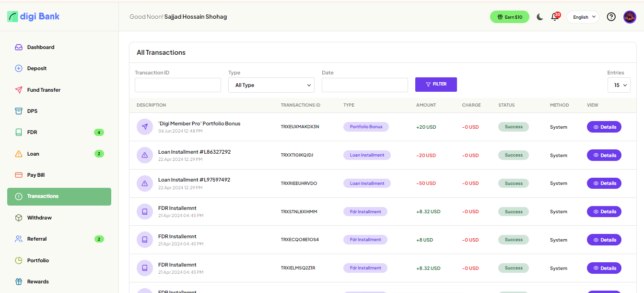Click the Withdraw box icon in sidebar
This screenshot has width=644, height=293.
[x=19, y=218]
